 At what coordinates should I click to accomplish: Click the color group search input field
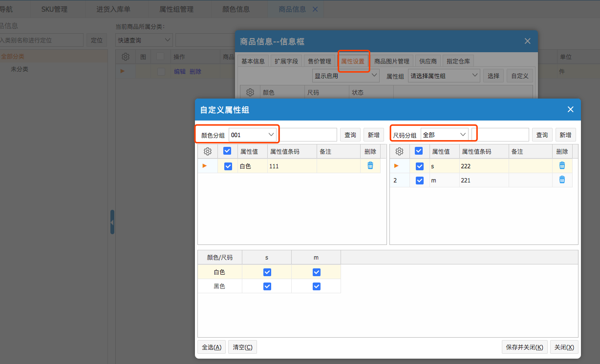click(308, 135)
